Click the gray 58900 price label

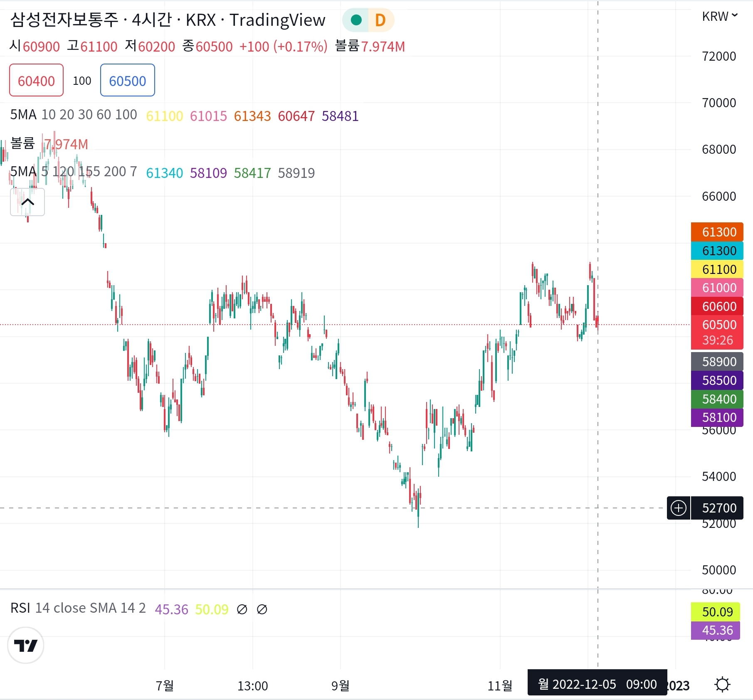pos(717,362)
